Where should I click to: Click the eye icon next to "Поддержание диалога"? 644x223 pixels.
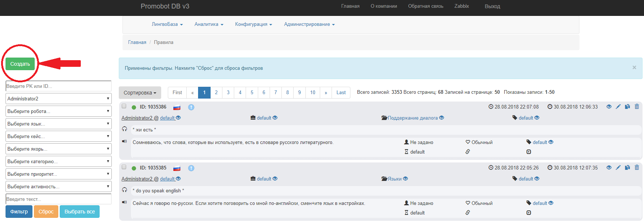click(x=442, y=118)
